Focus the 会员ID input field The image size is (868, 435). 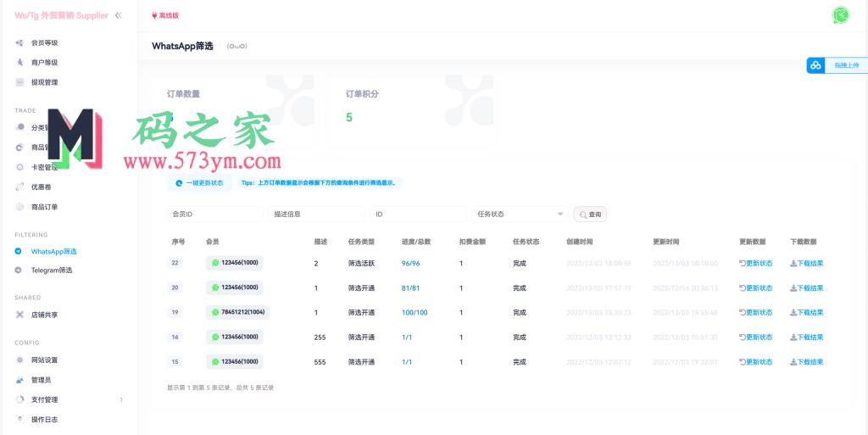pos(214,215)
